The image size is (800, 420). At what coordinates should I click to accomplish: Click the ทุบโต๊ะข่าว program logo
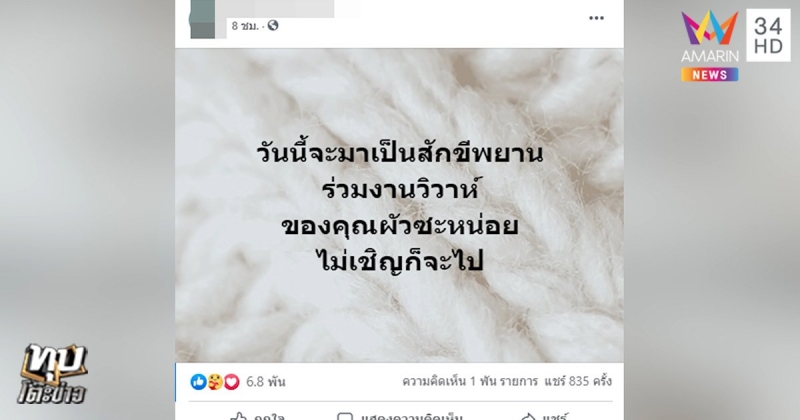pos(54,374)
